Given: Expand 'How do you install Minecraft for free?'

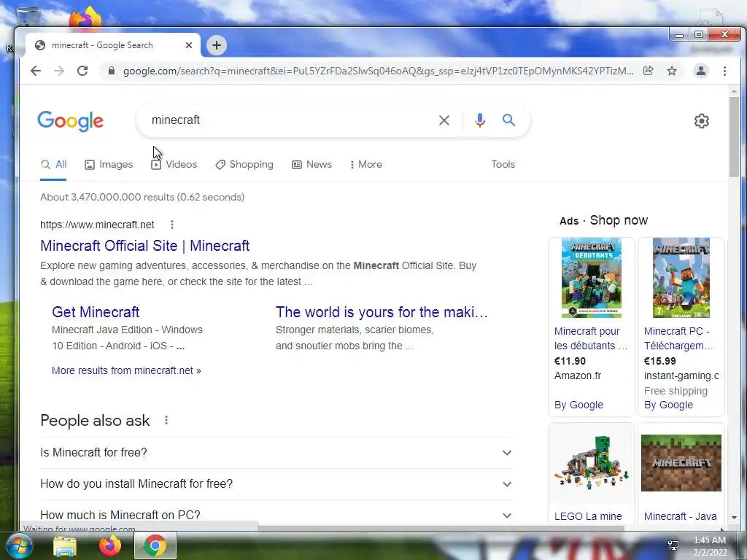Looking at the screenshot, I should pos(277,484).
